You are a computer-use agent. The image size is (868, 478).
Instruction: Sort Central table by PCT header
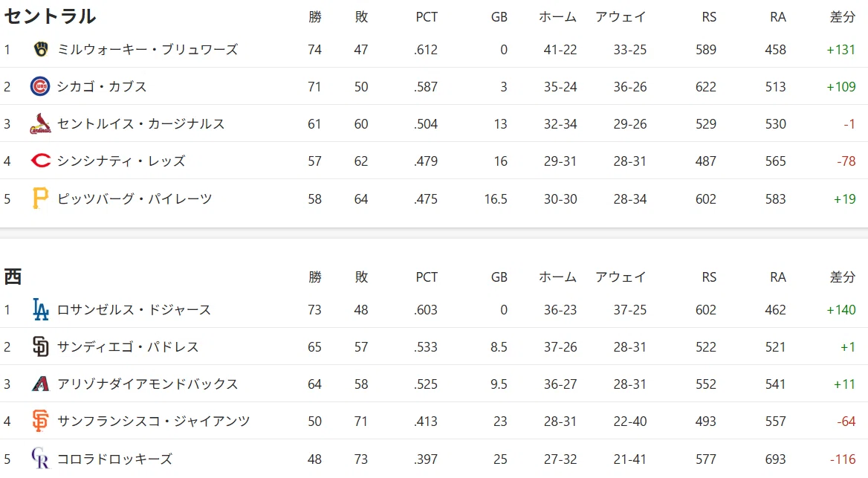coord(427,17)
